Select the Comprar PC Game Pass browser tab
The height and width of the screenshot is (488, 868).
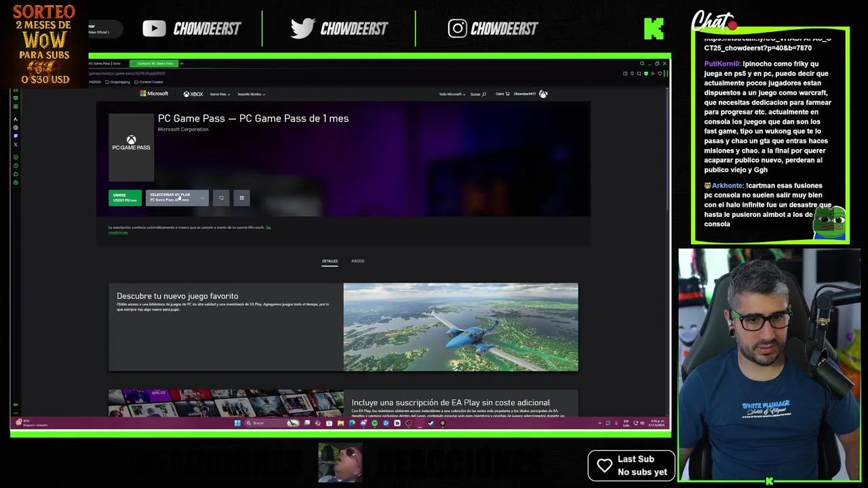pos(153,64)
